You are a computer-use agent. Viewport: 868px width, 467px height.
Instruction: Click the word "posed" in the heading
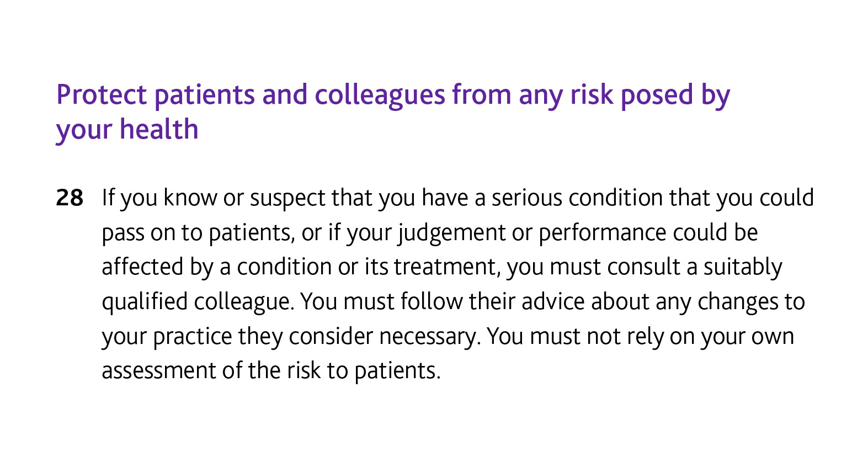click(x=657, y=95)
